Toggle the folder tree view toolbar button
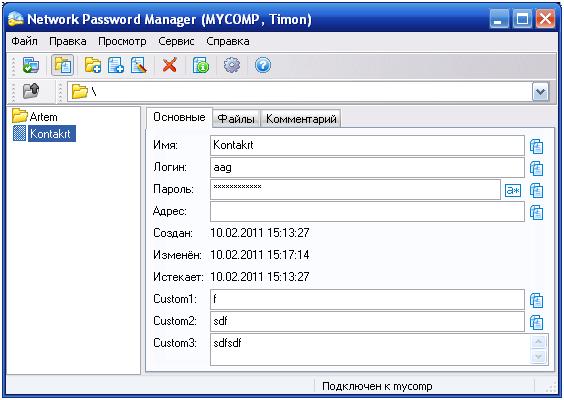Viewport: 564px width, 400px height. [62, 65]
